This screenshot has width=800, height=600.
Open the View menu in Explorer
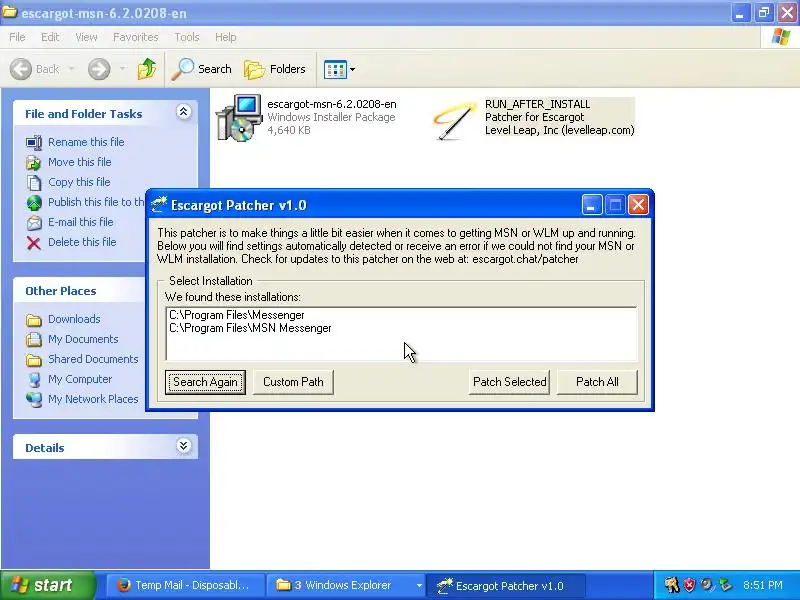(x=86, y=37)
